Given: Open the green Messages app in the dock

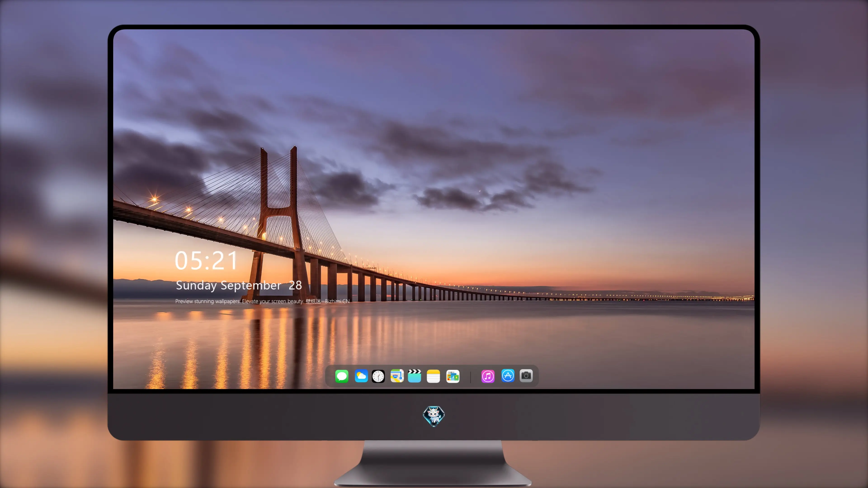Looking at the screenshot, I should tap(342, 376).
